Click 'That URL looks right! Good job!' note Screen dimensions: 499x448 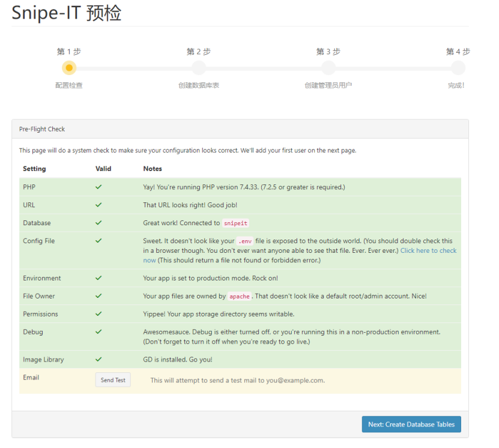[x=190, y=205]
